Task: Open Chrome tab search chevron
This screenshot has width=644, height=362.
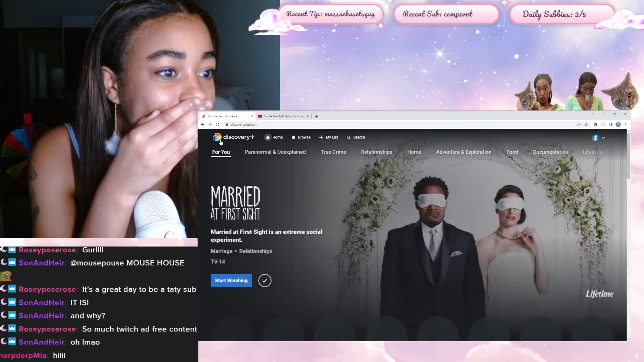Action: point(593,114)
